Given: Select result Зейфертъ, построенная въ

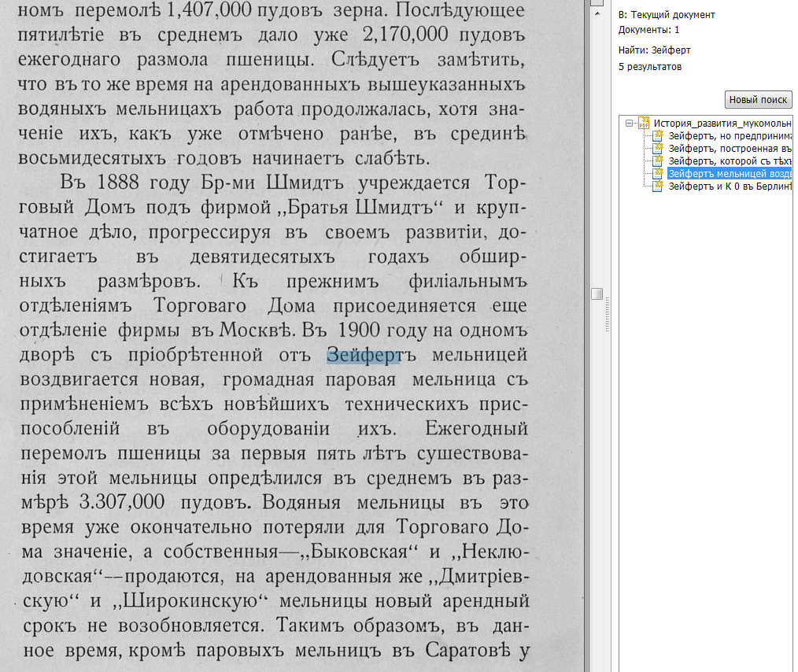Looking at the screenshot, I should point(730,149).
